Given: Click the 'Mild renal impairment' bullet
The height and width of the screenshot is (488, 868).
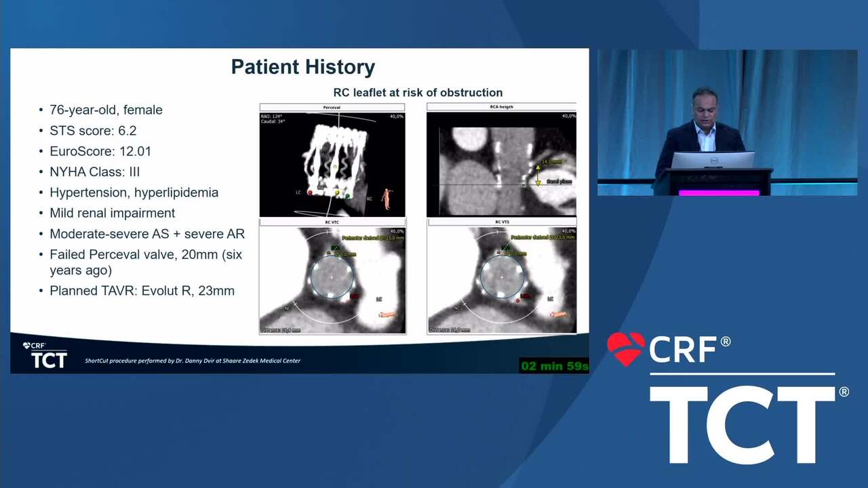Looking at the screenshot, I should pos(112,213).
